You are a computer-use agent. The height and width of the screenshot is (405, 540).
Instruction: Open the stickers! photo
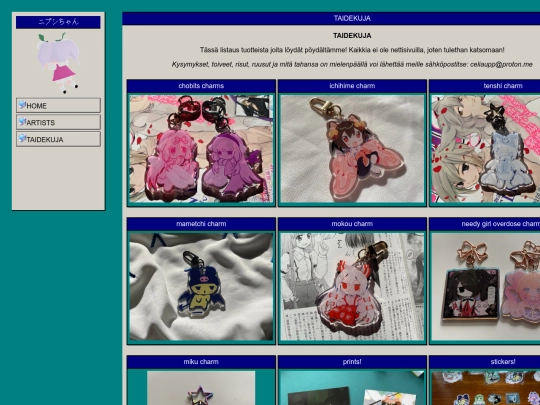click(x=486, y=388)
